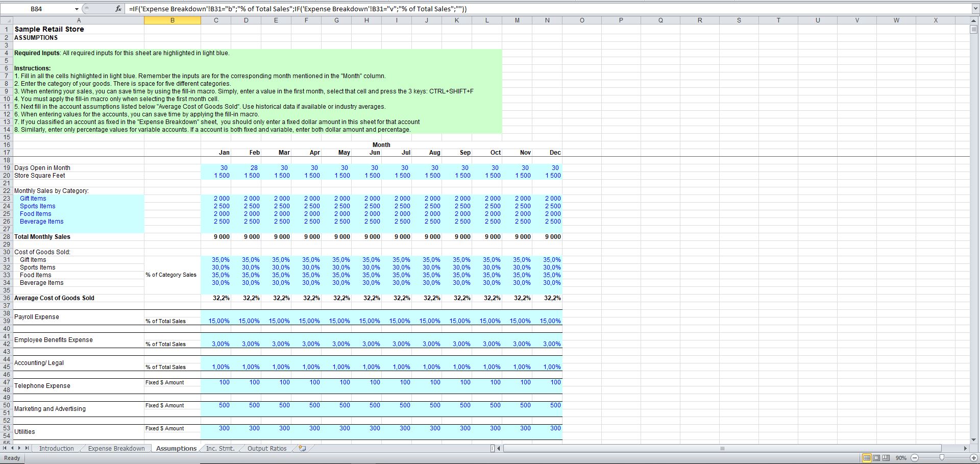Click the last-sheet navigation arrow
Image resolution: width=980 pixels, height=464 pixels.
pyautogui.click(x=28, y=448)
